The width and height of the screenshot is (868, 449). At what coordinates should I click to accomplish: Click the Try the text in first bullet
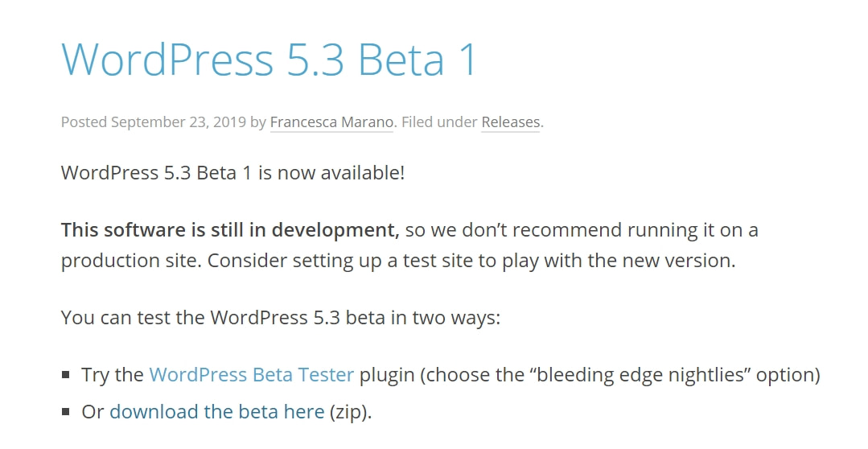click(113, 375)
